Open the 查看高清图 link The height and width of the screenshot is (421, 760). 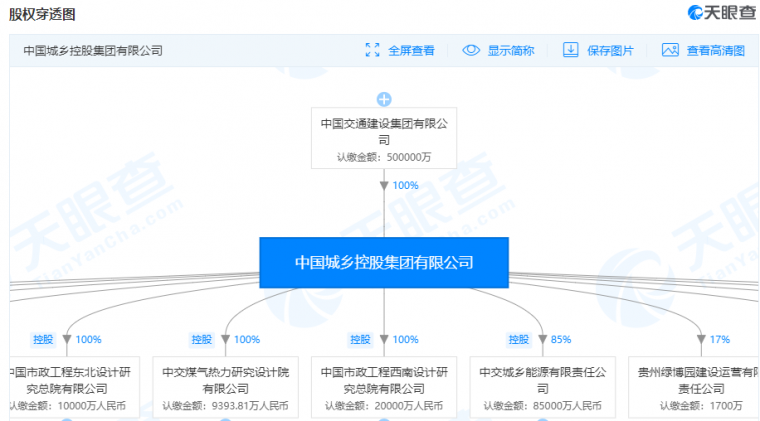715,50
